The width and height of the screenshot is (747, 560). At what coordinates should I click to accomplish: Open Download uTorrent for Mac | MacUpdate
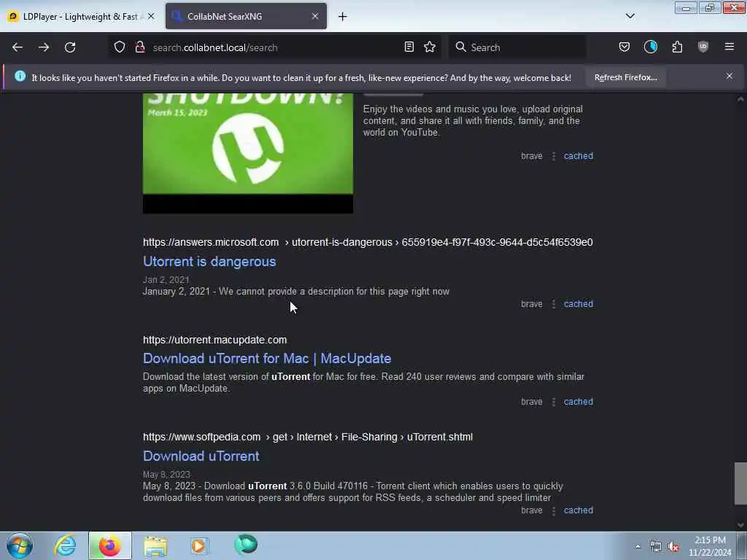[267, 359]
